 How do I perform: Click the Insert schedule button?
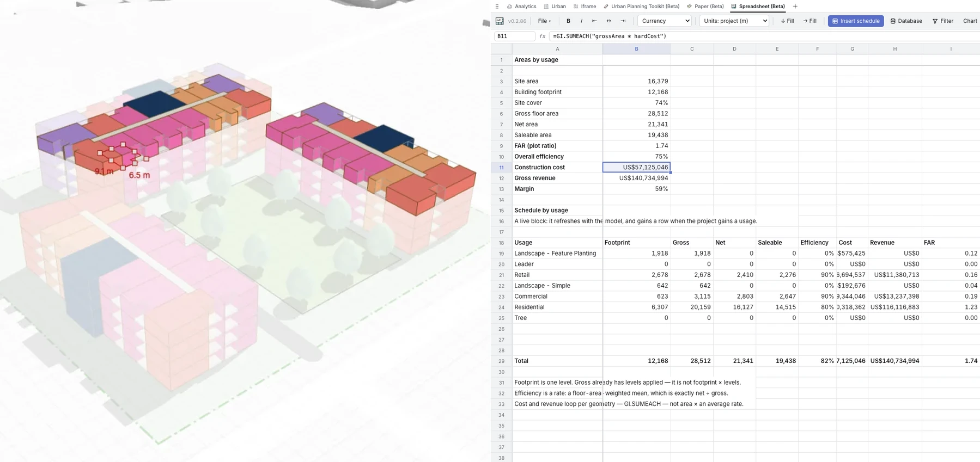856,21
